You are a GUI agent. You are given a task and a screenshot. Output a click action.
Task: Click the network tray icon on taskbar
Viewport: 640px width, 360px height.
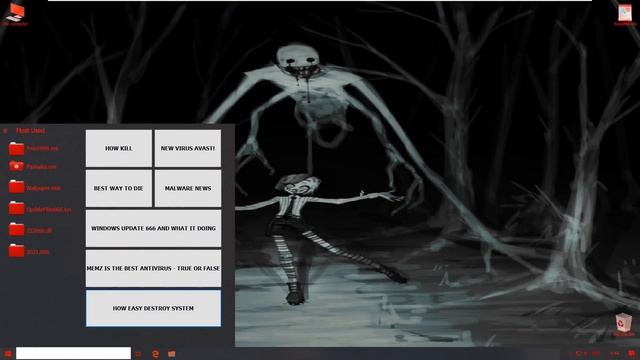(578, 353)
